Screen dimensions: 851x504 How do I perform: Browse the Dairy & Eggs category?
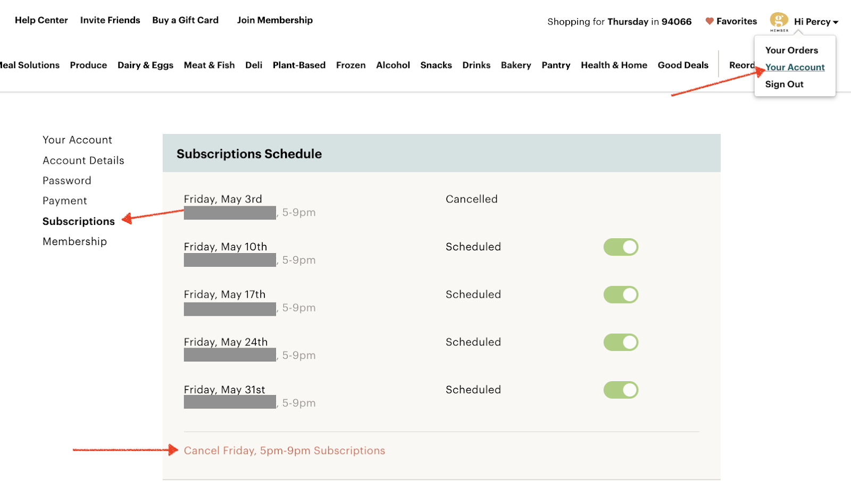click(x=145, y=65)
